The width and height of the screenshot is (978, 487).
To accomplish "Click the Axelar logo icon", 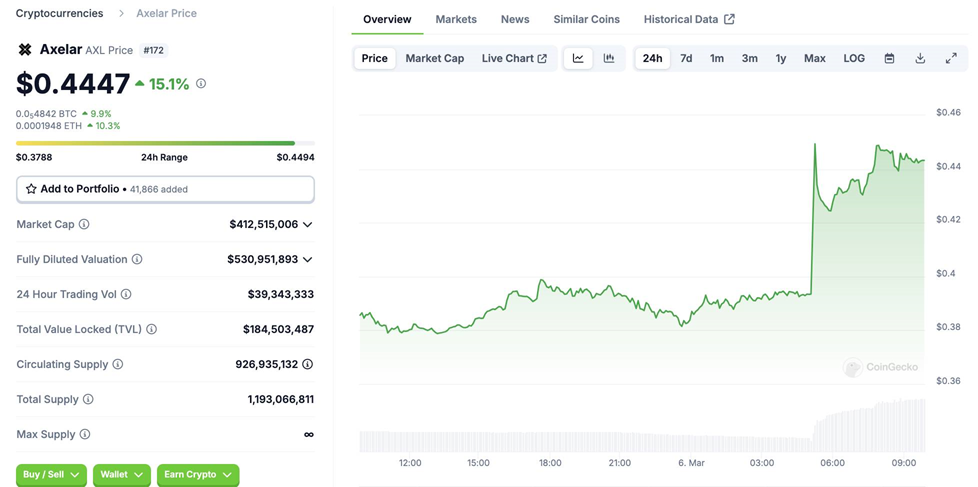I will [24, 50].
